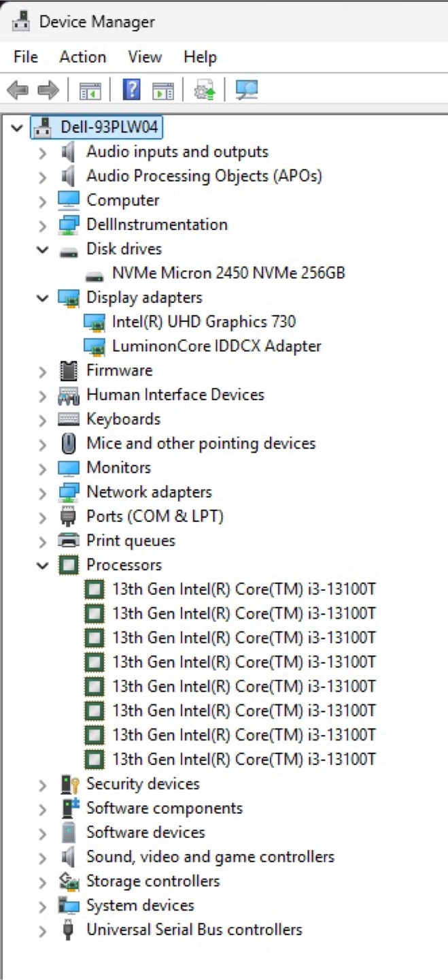Screen dimensions: 448x980
Task: Click the Update driver toolbar icon
Action: [205, 90]
